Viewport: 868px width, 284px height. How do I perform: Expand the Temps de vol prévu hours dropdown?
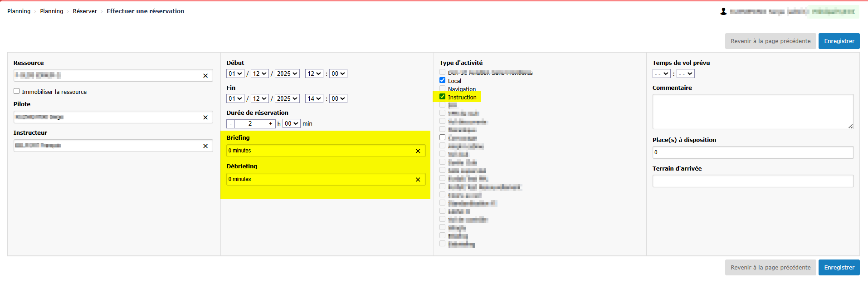point(661,73)
